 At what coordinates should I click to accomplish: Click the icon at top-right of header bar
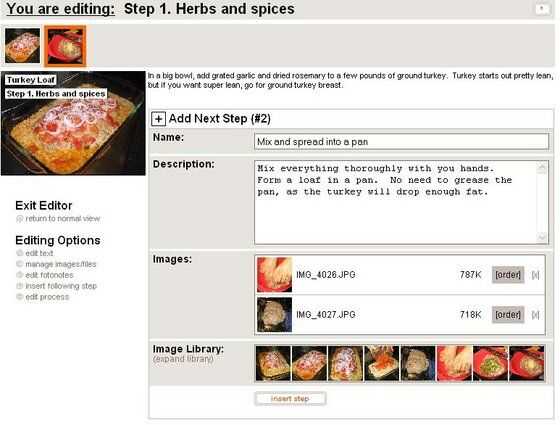click(542, 9)
